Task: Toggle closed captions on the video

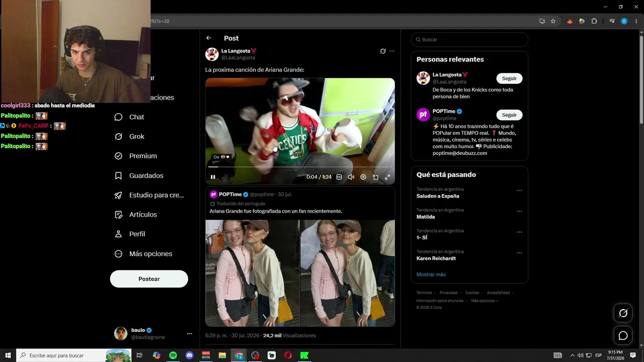Action: coord(339,177)
